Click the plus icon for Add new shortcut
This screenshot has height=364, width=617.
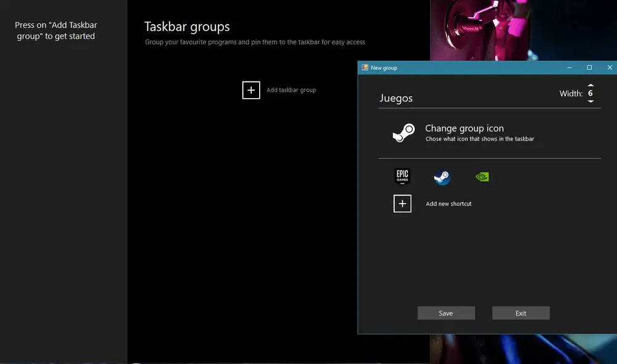tap(402, 204)
